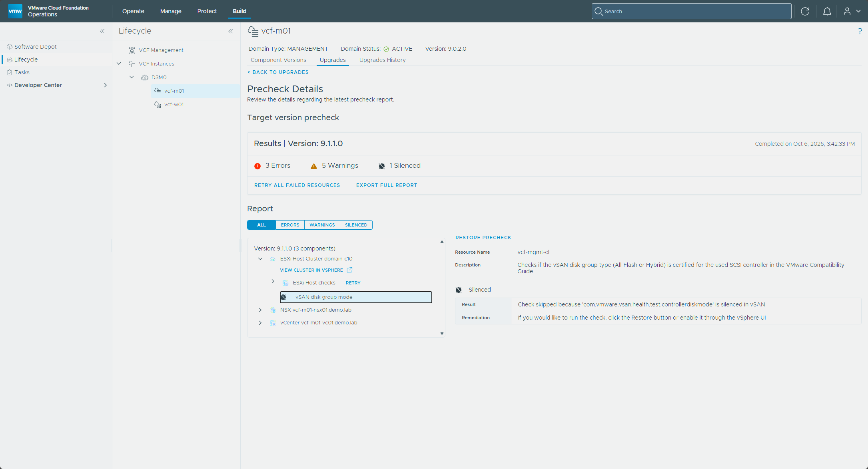Click the NSX vcf-m01-nsx01 component icon
Image resolution: width=868 pixels, height=469 pixels.
click(x=273, y=310)
